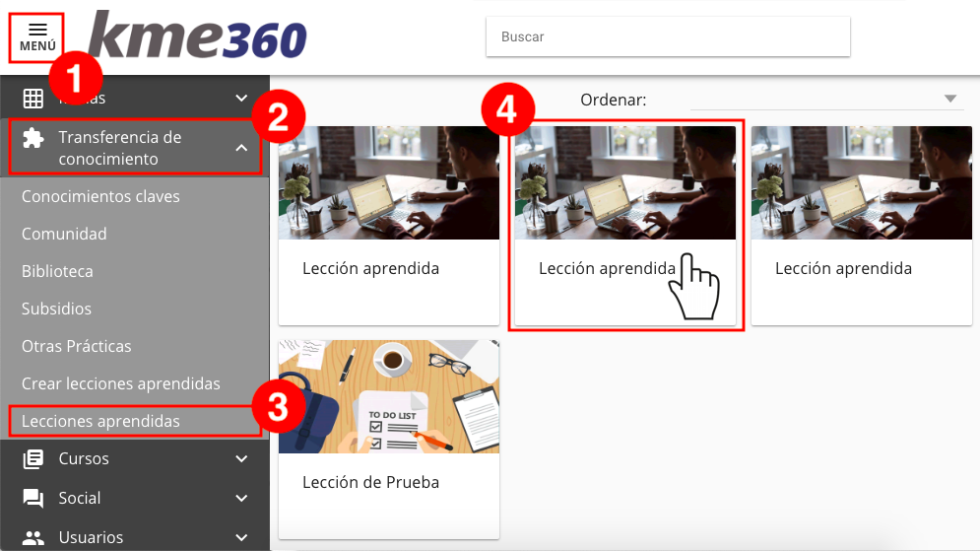The height and width of the screenshot is (551, 980).
Task: Click the kme360 logo
Action: (x=198, y=35)
